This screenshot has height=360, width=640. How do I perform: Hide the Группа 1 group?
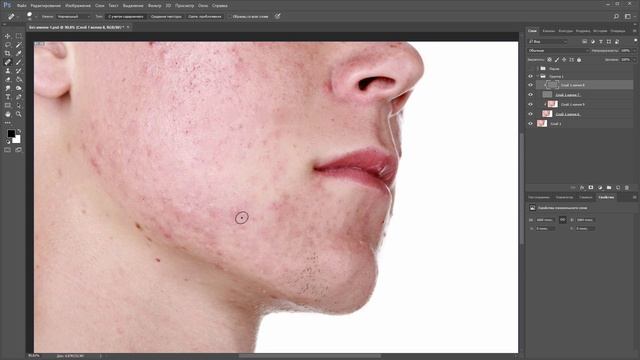pyautogui.click(x=531, y=76)
